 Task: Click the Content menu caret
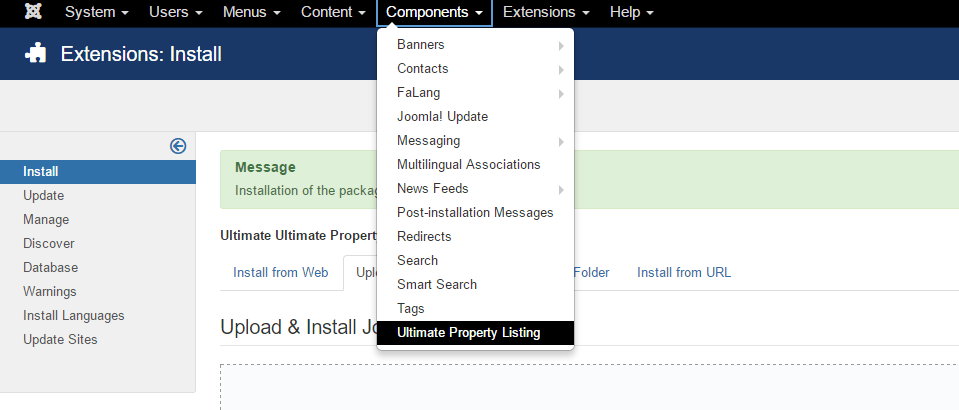pyautogui.click(x=362, y=13)
